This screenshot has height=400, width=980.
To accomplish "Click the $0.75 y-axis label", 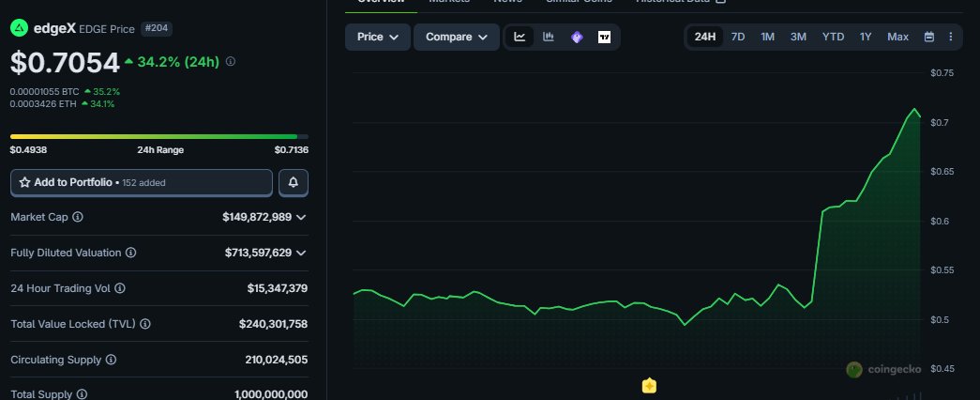I will 942,73.
